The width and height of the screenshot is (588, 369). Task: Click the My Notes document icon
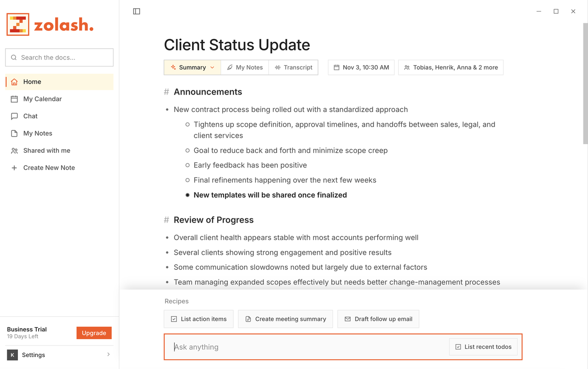point(14,134)
